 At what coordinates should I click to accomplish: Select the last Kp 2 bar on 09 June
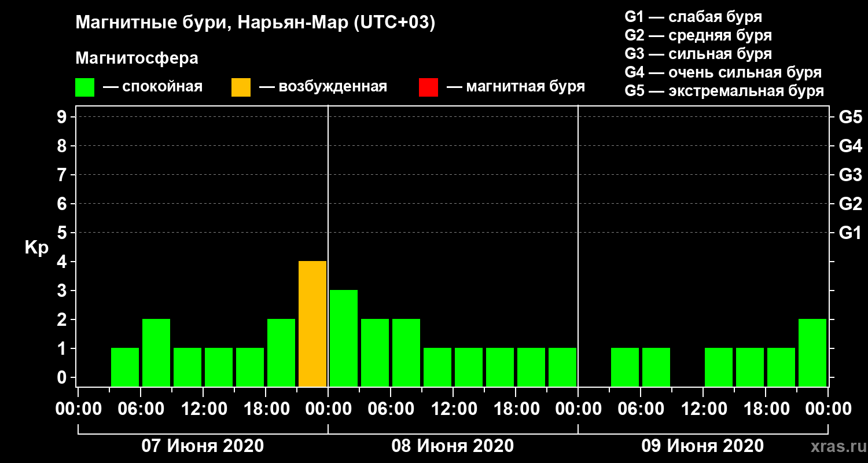click(x=812, y=353)
